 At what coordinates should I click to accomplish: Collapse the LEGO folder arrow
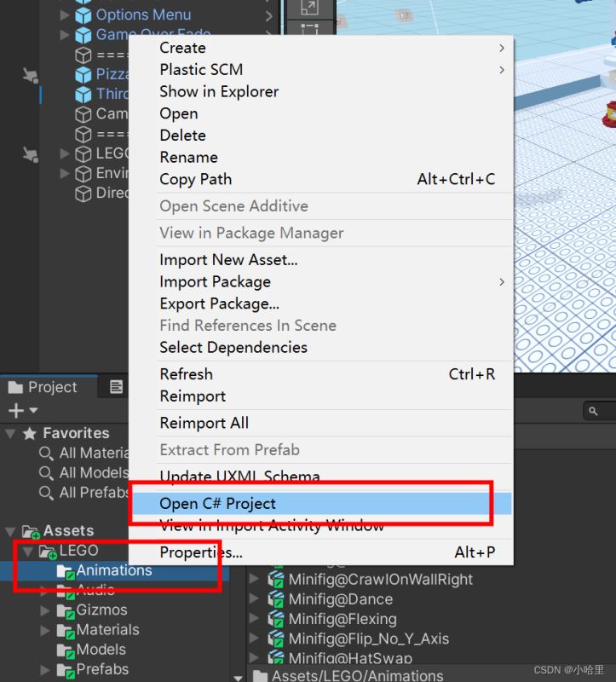[27, 551]
